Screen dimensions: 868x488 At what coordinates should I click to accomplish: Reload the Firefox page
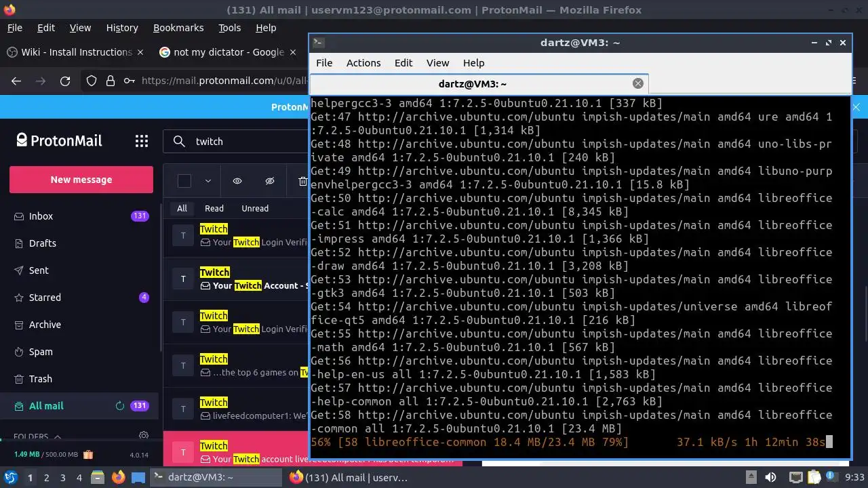pyautogui.click(x=65, y=81)
